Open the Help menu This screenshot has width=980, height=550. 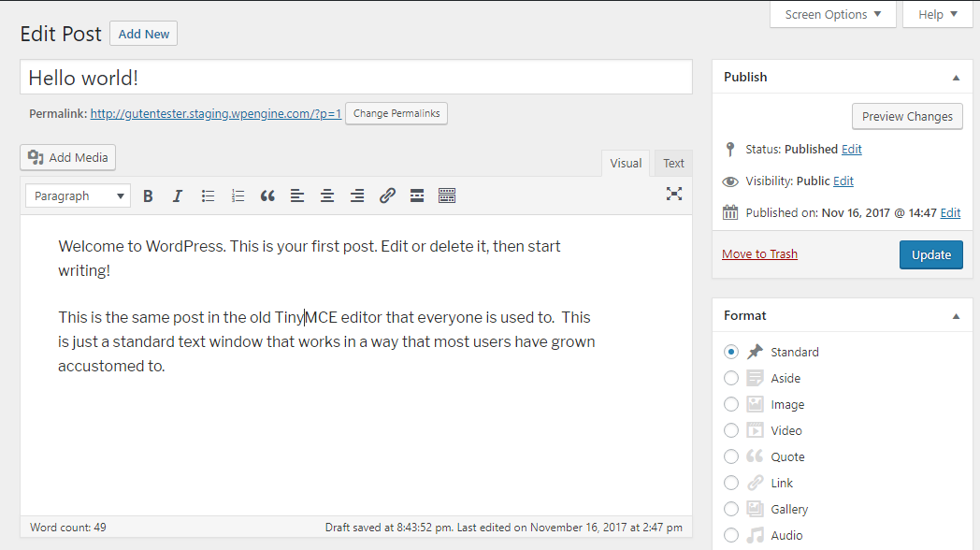click(x=936, y=14)
